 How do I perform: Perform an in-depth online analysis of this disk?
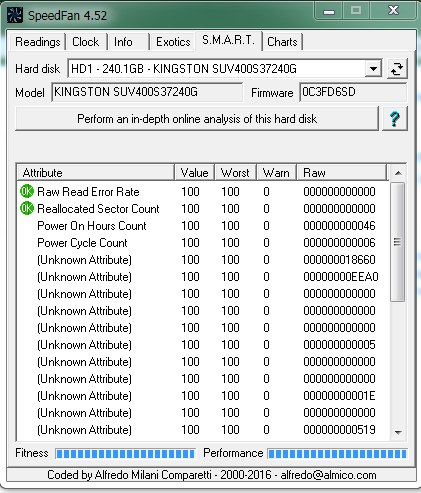click(x=197, y=119)
